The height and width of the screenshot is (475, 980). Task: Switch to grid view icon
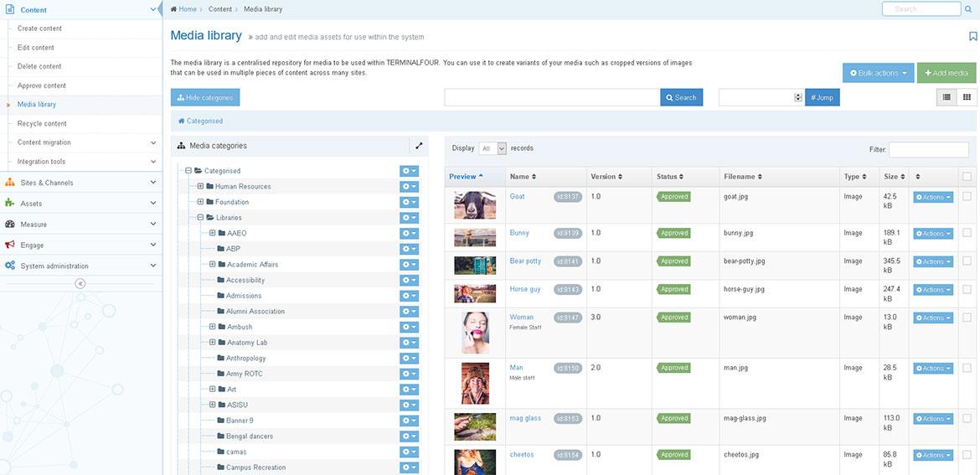[967, 97]
